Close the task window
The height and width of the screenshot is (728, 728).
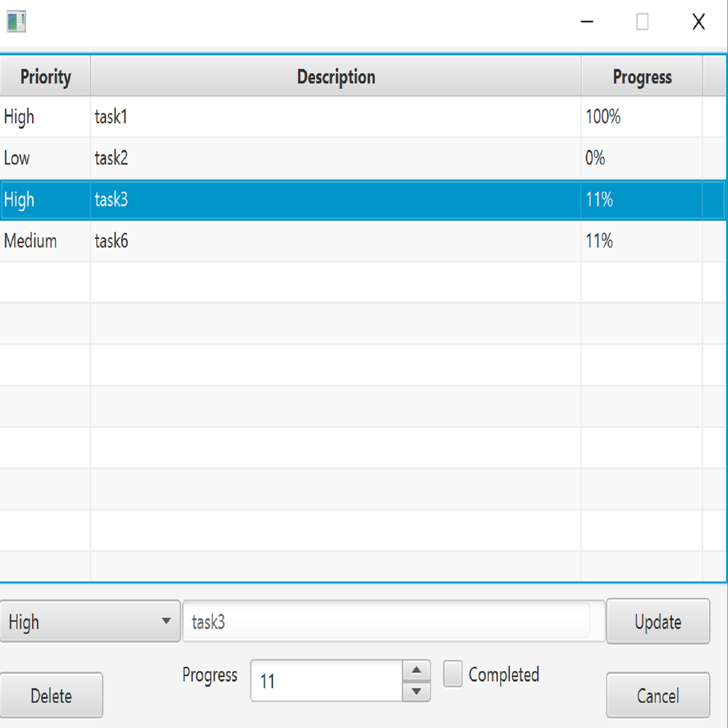click(698, 22)
